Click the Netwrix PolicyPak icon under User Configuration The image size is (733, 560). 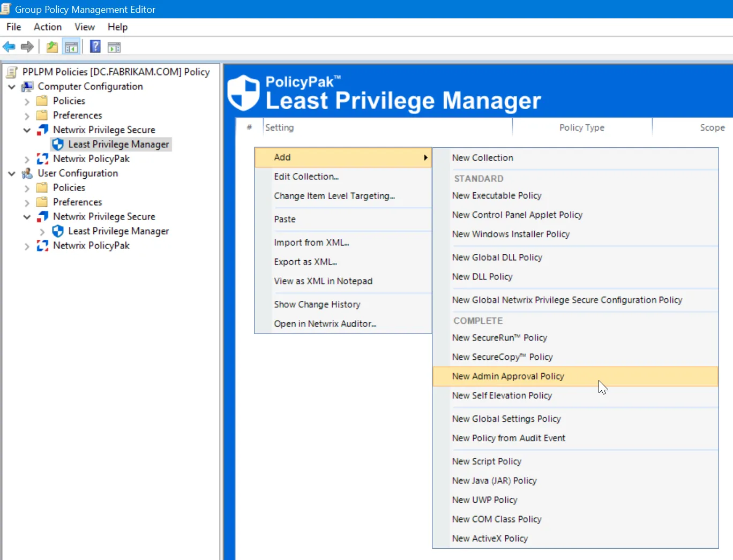43,245
